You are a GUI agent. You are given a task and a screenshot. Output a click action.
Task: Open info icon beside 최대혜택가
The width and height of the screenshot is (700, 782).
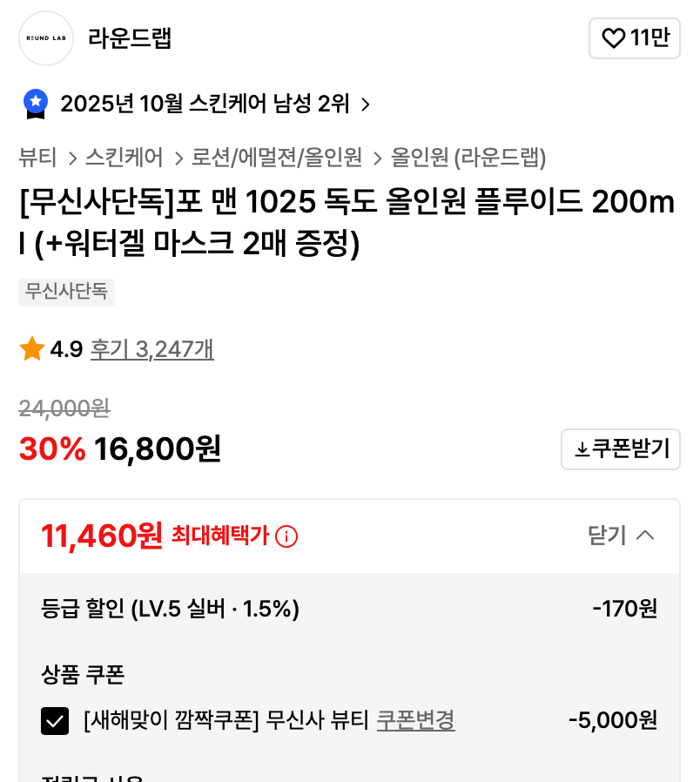click(286, 536)
